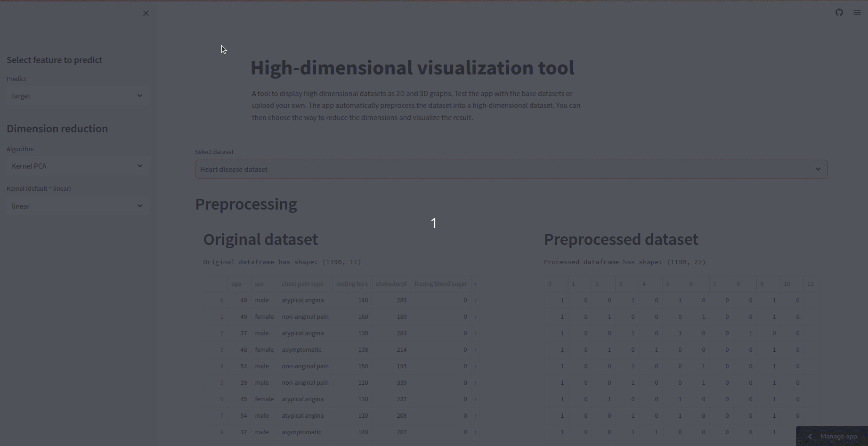Click the chevron arrow in Select dataset box
The image size is (868, 446).
point(818,169)
